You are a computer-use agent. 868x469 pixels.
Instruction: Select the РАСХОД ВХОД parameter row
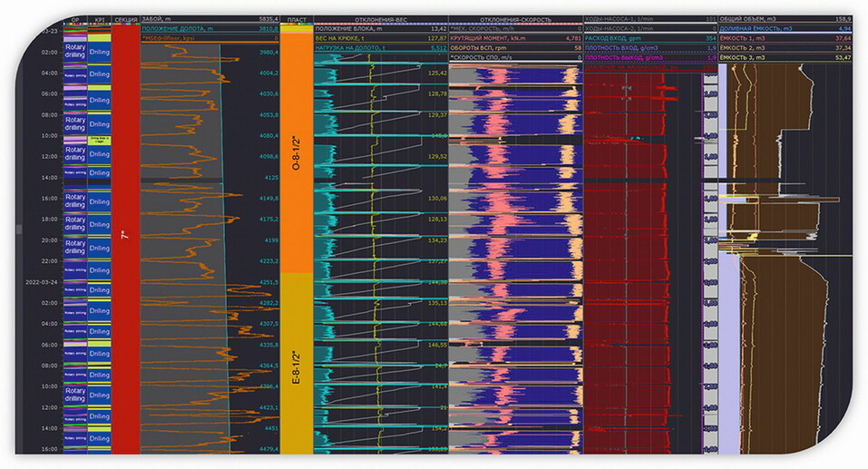pyautogui.click(x=648, y=39)
